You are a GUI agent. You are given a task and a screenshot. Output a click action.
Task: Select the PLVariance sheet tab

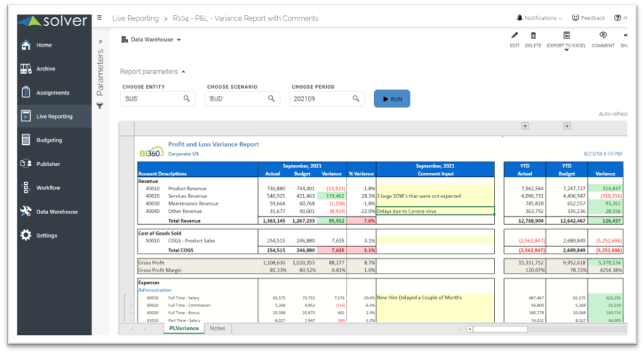coord(183,328)
